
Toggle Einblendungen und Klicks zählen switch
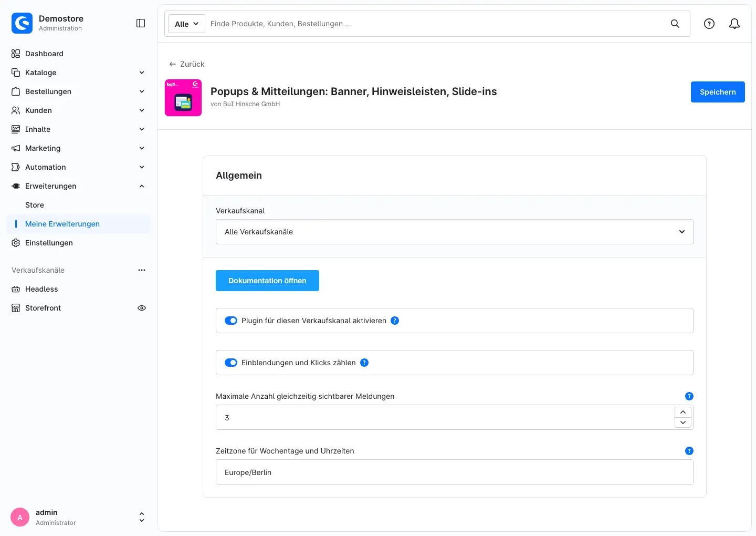pos(231,363)
